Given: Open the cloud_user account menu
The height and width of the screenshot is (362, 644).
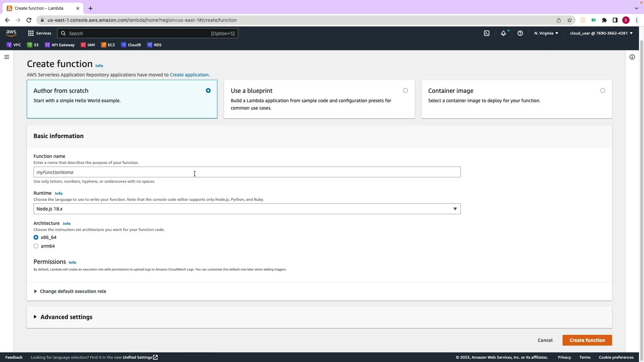Looking at the screenshot, I should click(x=601, y=33).
